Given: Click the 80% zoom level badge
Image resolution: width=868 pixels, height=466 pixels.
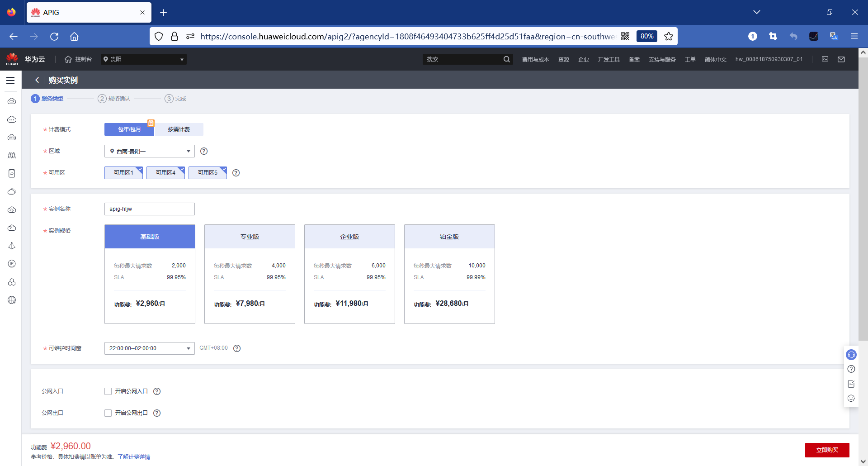Looking at the screenshot, I should tap(647, 36).
